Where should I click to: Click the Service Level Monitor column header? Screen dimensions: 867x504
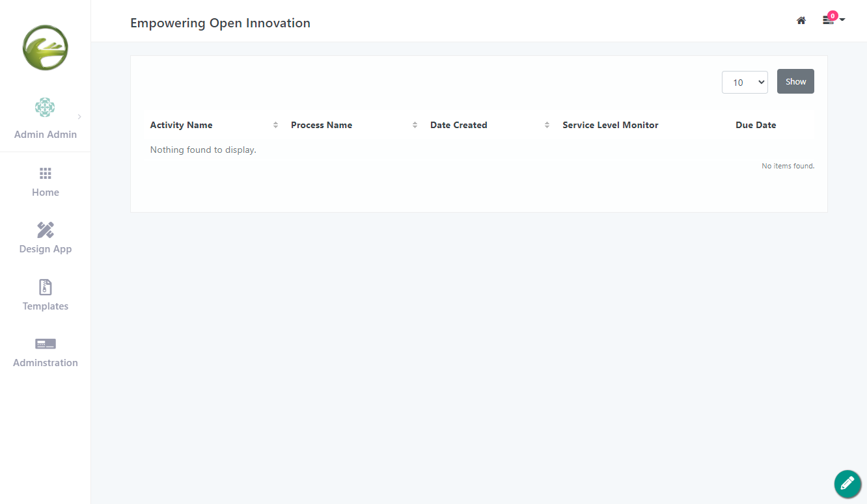pyautogui.click(x=611, y=125)
